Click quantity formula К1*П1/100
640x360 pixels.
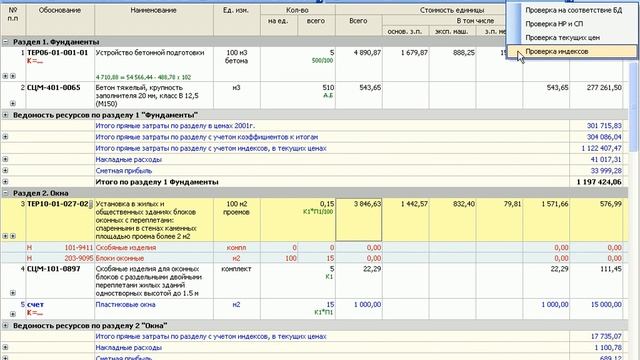coord(318,212)
